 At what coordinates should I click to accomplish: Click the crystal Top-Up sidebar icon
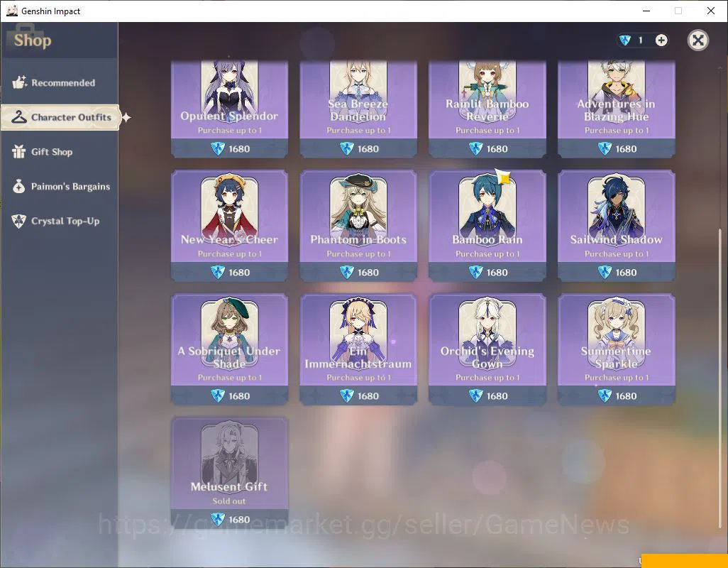(x=18, y=221)
